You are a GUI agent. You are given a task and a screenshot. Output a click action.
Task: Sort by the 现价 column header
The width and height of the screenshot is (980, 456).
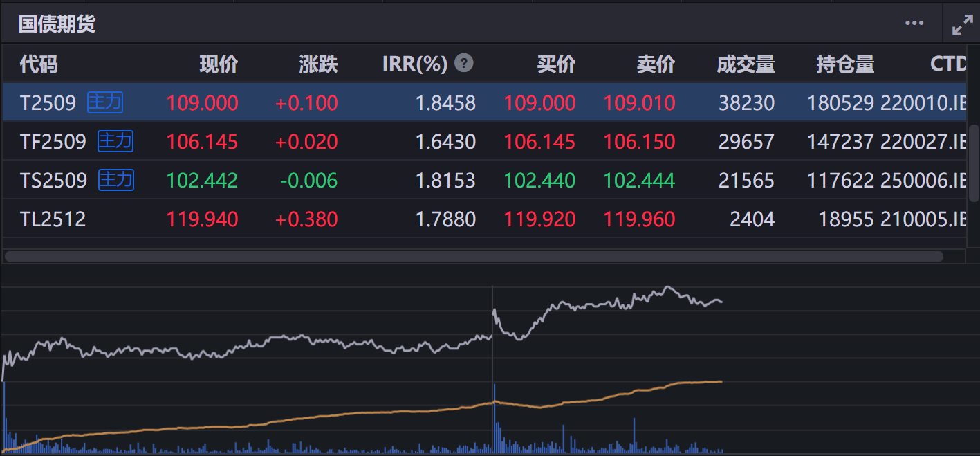(x=219, y=64)
